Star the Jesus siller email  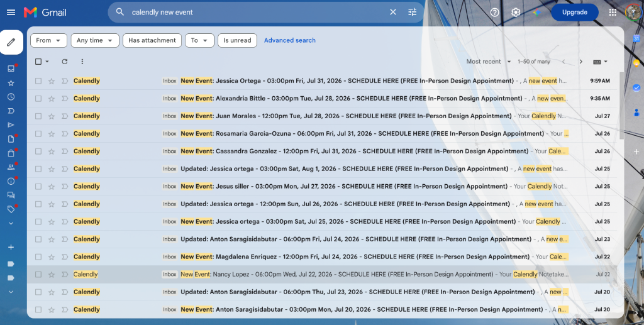tap(52, 186)
